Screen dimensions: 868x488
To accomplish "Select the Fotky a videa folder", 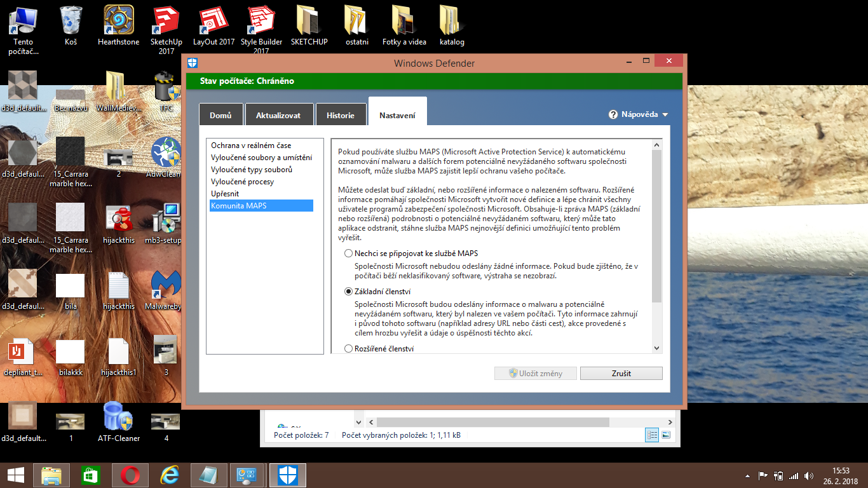I will (x=405, y=25).
